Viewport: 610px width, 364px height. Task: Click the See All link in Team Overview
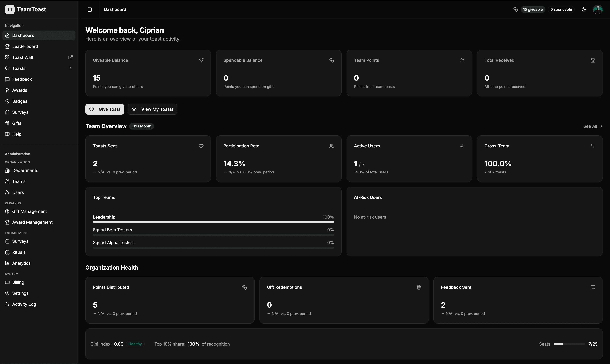pos(592,126)
